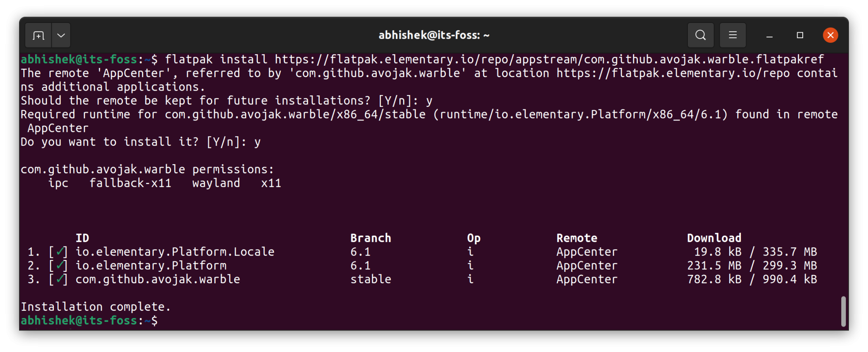Image resolution: width=868 pixels, height=352 pixels.
Task: Open the terminal search tool
Action: [701, 35]
